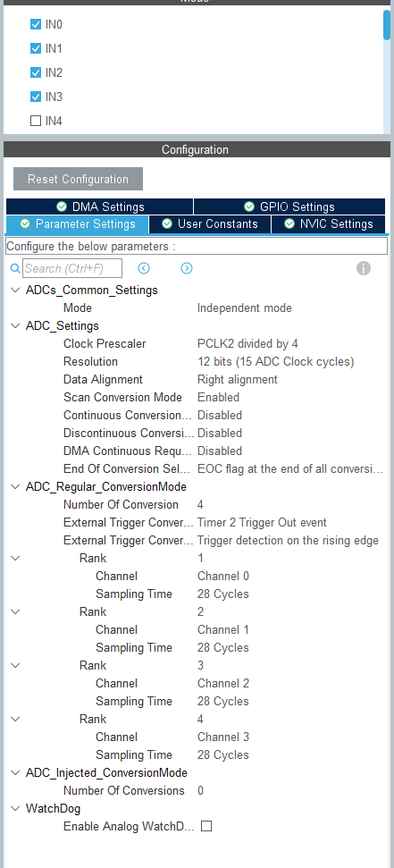This screenshot has width=394, height=868.
Task: Uncheck the IN0 channel checkbox
Action: point(36,24)
